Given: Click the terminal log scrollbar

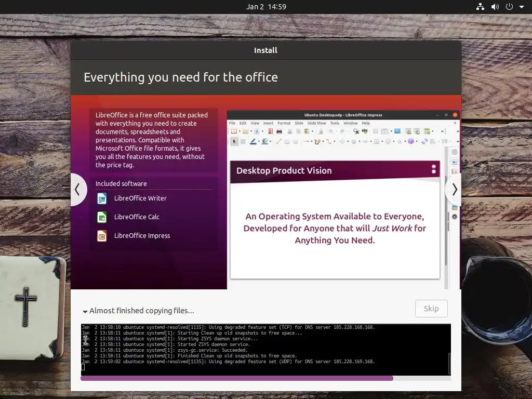Looking at the screenshot, I should coord(449,363).
